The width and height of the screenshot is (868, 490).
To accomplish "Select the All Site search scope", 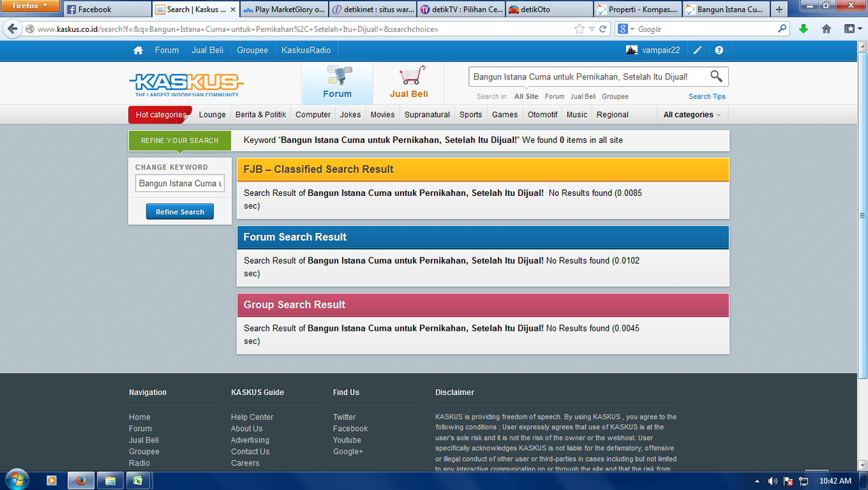I will point(526,96).
